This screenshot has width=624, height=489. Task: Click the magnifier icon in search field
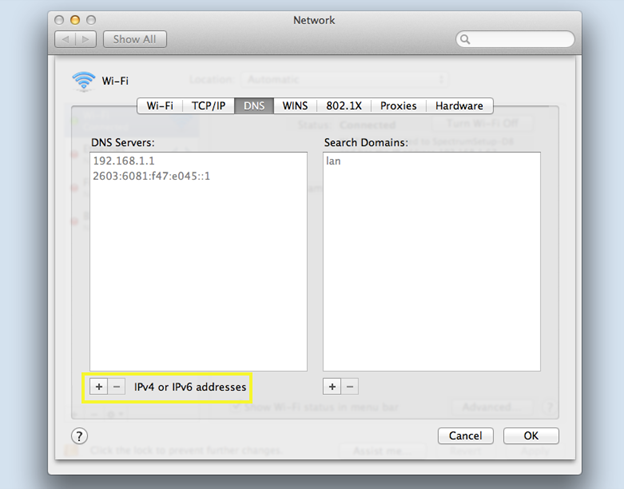click(465, 39)
